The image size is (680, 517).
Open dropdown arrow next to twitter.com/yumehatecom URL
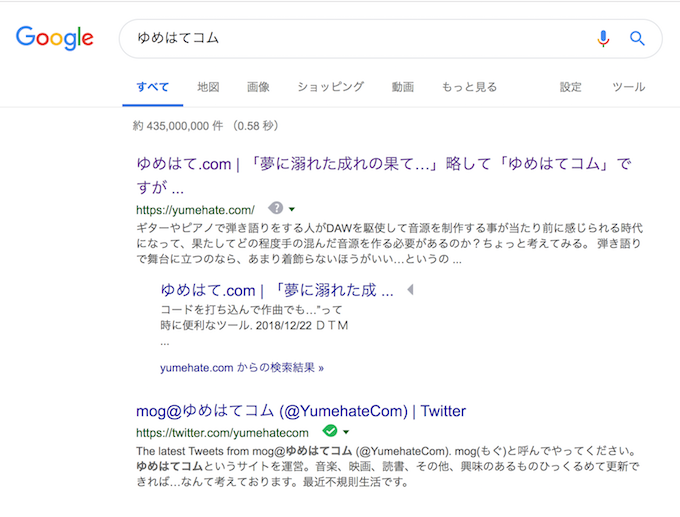point(346,432)
